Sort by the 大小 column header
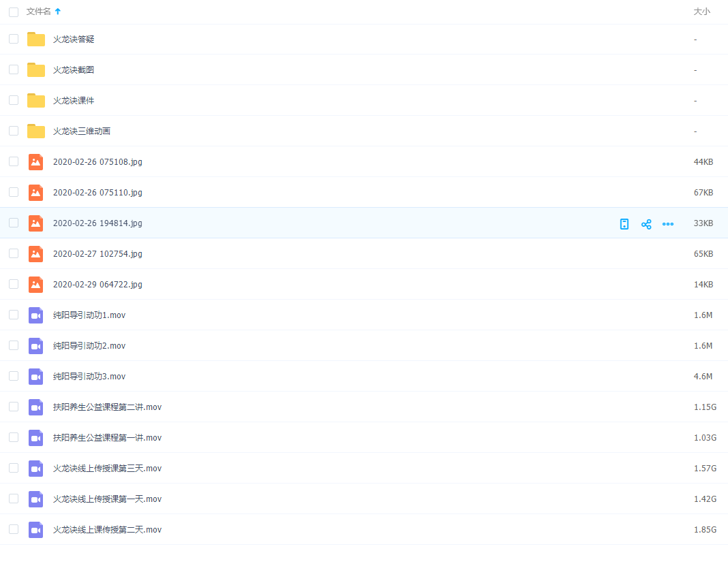The height and width of the screenshot is (568, 728). (701, 12)
